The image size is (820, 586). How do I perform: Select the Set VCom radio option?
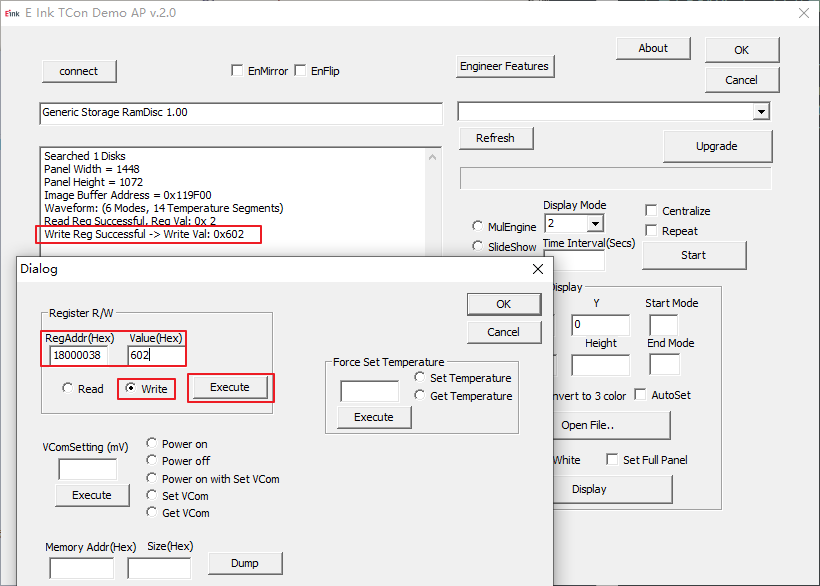point(151,495)
